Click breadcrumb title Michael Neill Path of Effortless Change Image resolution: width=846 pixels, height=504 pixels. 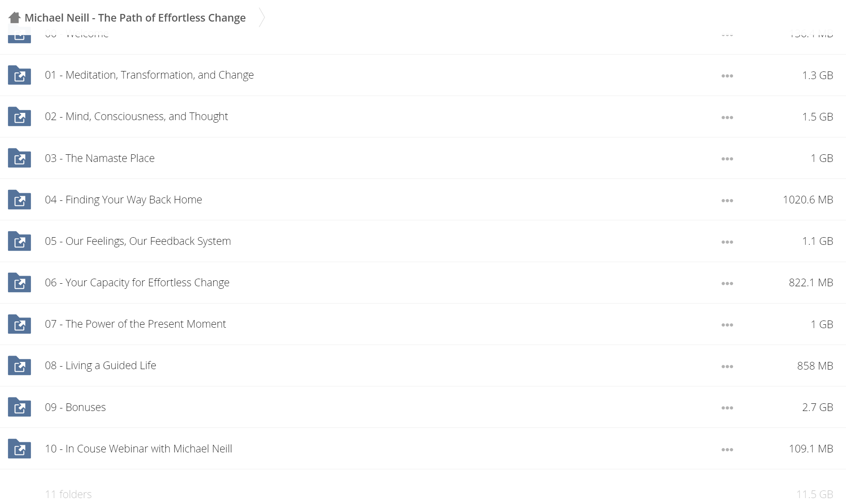coord(135,18)
